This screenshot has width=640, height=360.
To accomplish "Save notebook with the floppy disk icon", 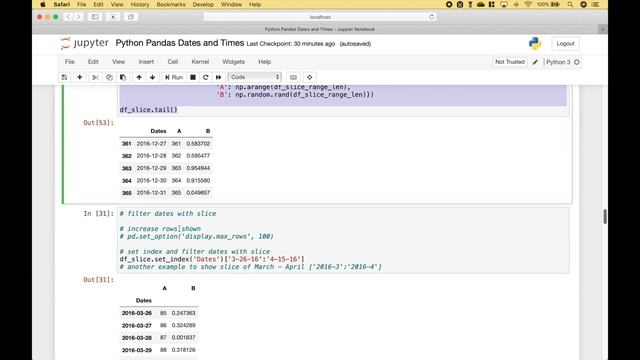I will pos(64,77).
